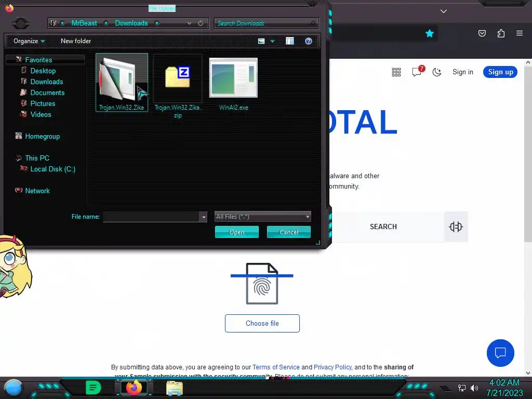Open Desktop in the navigation pane

(43, 71)
